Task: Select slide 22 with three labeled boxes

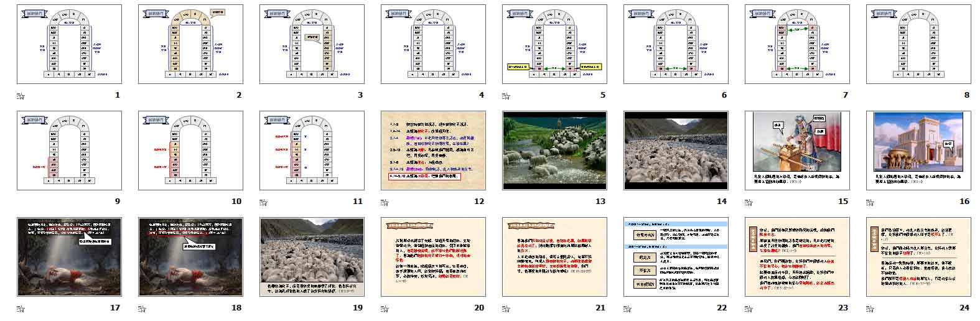Action: (676, 257)
